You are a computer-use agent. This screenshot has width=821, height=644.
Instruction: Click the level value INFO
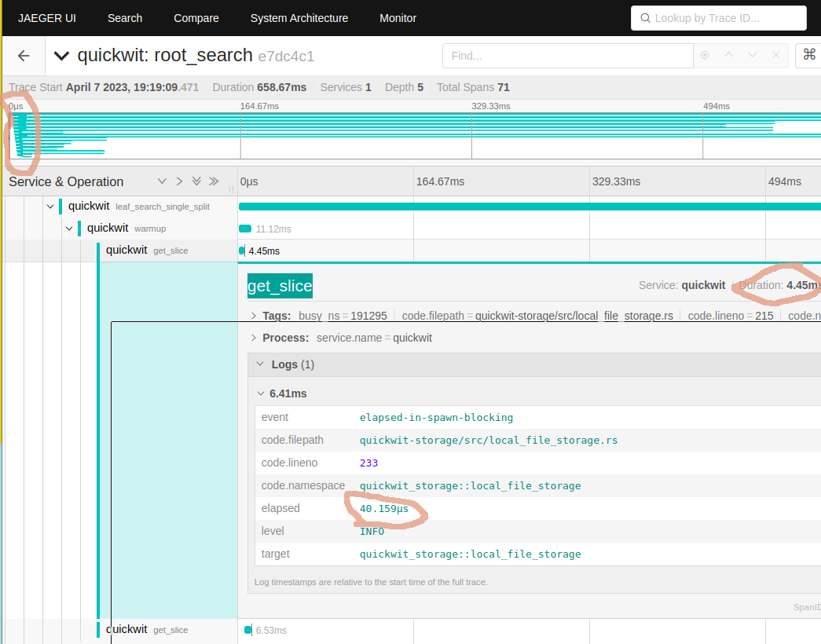point(372,532)
